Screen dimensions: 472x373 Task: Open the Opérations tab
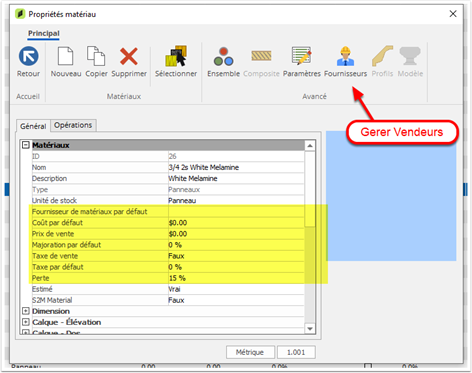(73, 125)
